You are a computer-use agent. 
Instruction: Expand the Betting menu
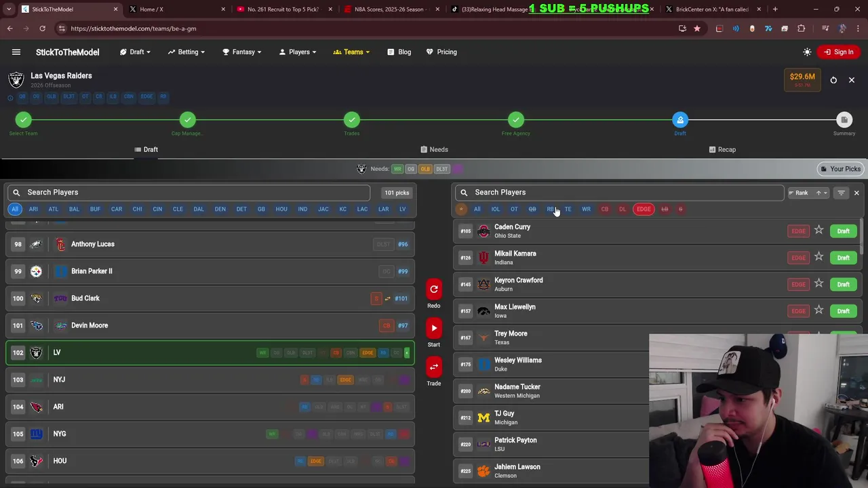(188, 52)
